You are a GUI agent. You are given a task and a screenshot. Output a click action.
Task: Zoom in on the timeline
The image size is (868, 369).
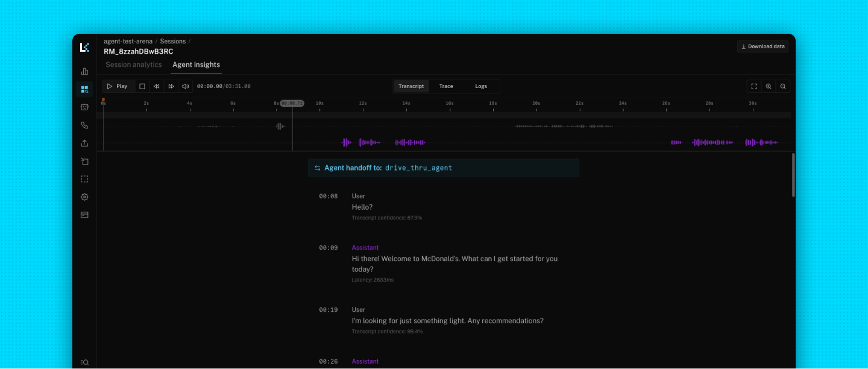(x=769, y=86)
